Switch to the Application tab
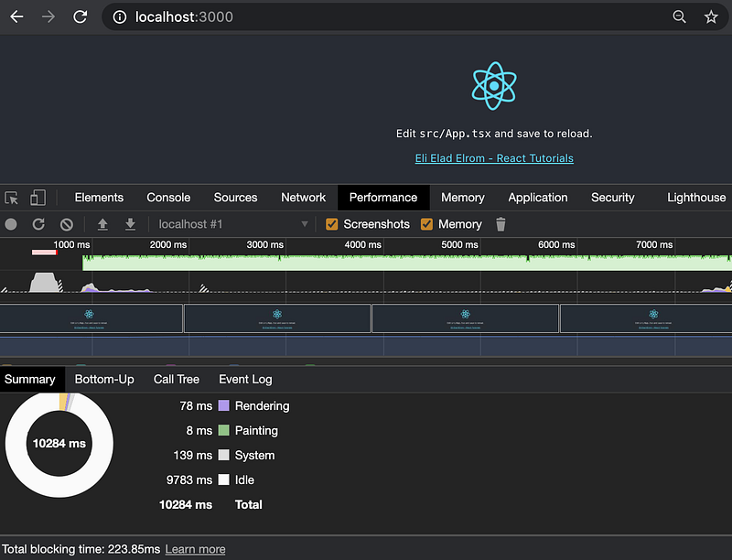Screen dimensions: 732x560 pos(538,198)
